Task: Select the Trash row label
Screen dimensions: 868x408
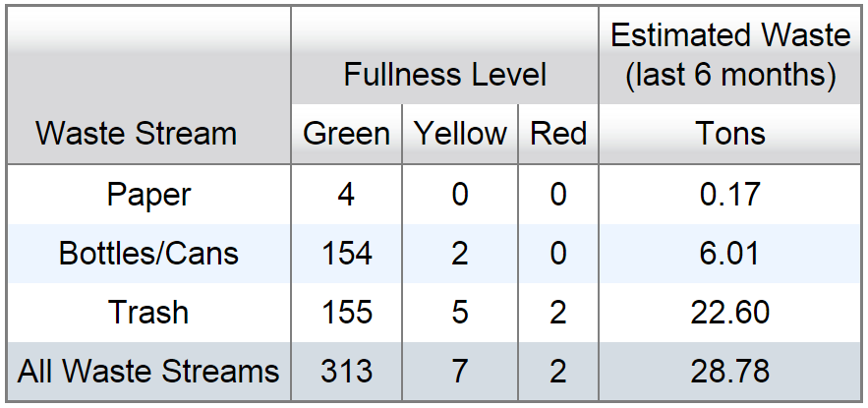Action: 148,313
